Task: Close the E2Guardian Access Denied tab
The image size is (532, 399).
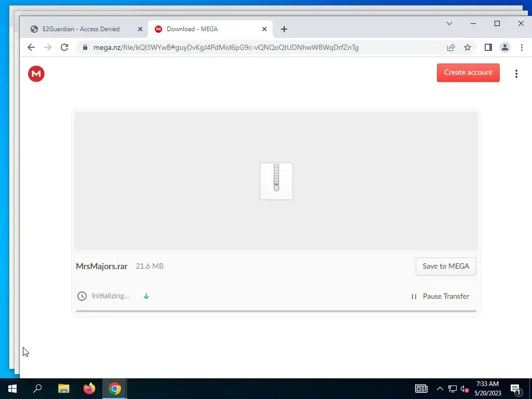Action: tap(140, 29)
